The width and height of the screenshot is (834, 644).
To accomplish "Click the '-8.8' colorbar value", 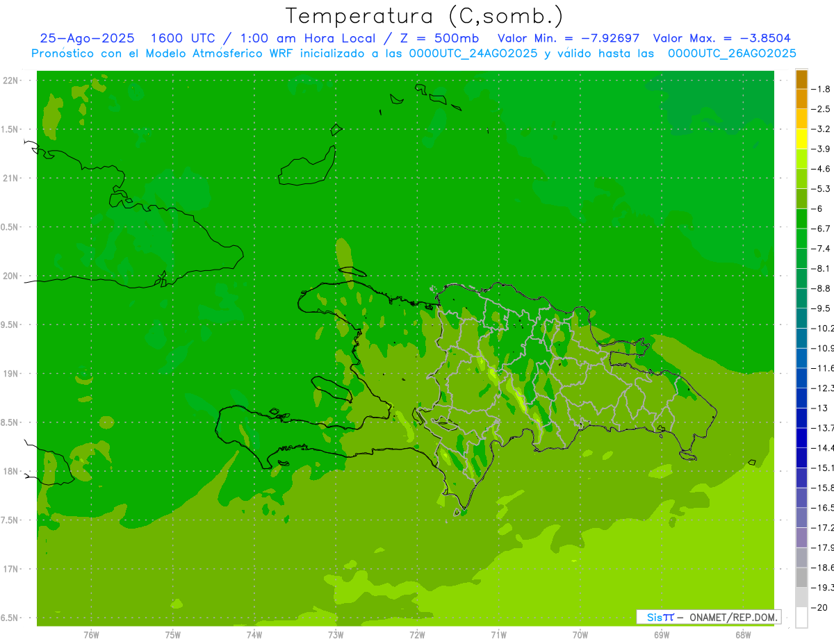I will 821,288.
